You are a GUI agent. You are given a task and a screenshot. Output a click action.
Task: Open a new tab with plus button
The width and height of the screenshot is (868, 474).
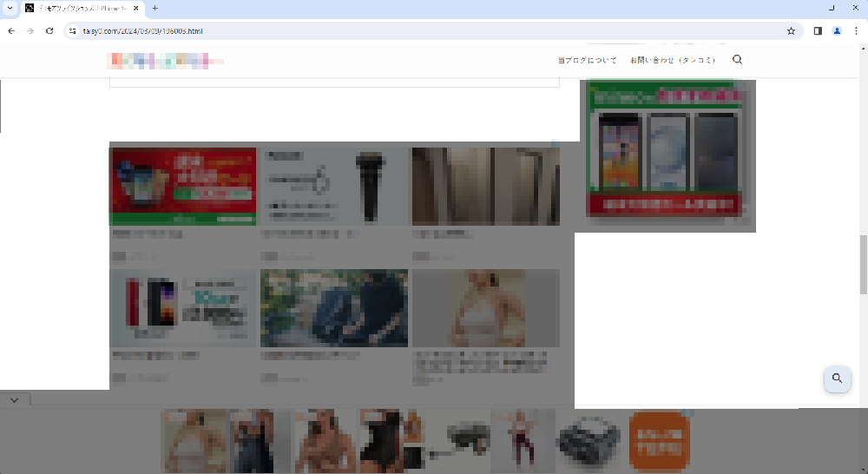155,8
